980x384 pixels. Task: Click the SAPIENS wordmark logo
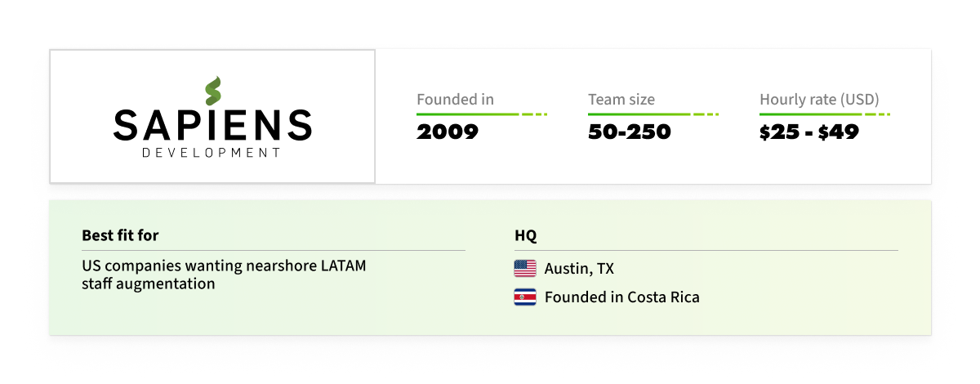(212, 125)
